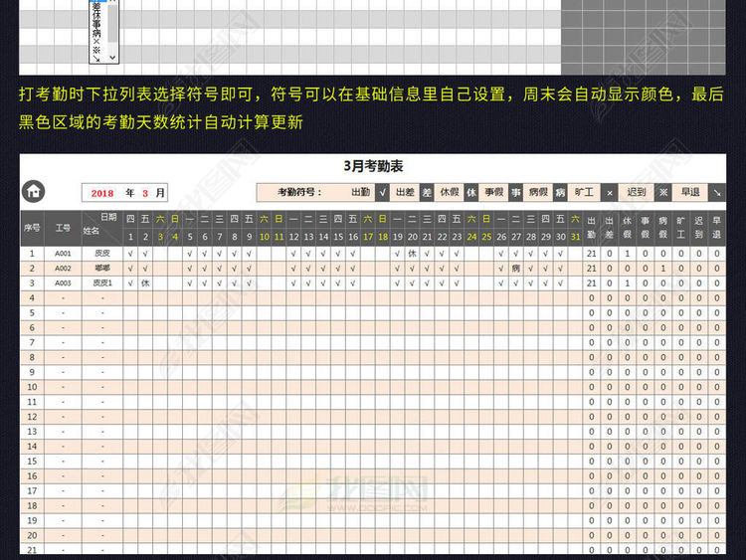Click the 差 business trip symbol
This screenshot has width=746, height=560.
point(427,192)
